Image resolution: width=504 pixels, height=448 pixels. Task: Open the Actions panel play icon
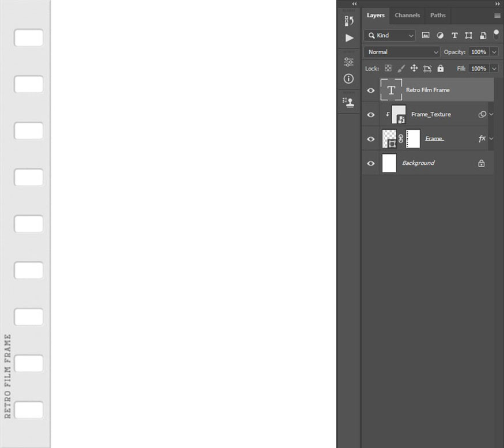tap(349, 38)
